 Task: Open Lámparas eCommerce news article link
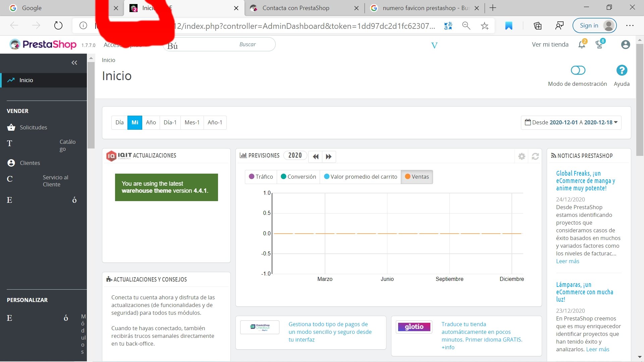click(584, 292)
